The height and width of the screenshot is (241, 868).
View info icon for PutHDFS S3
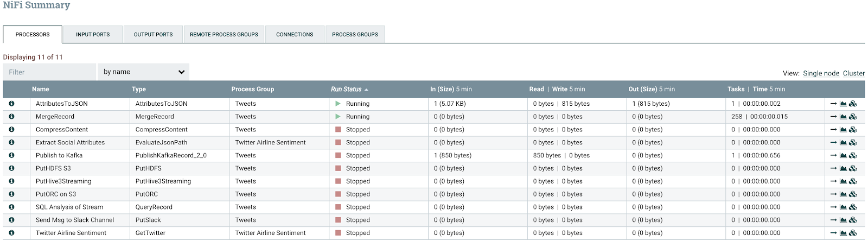[11, 168]
